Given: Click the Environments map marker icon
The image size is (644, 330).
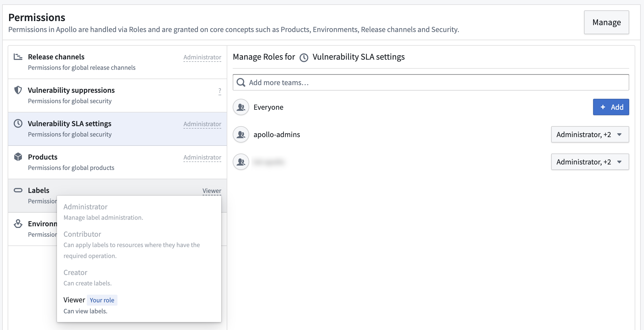Looking at the screenshot, I should (18, 224).
